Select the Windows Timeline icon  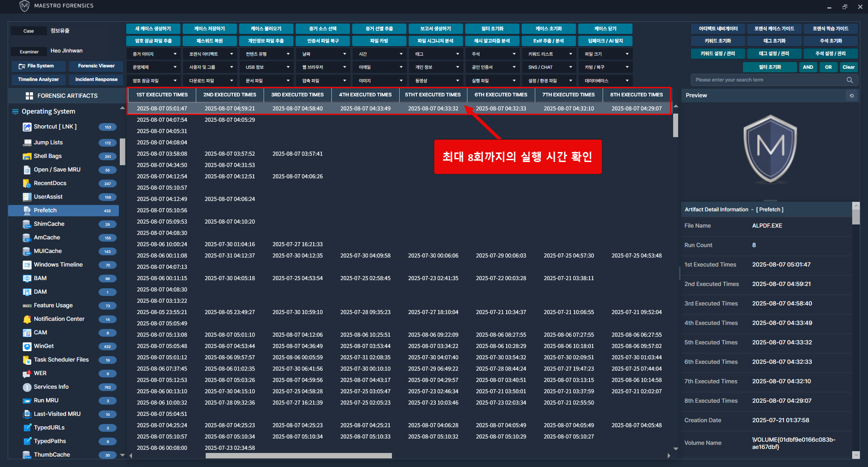(x=27, y=265)
